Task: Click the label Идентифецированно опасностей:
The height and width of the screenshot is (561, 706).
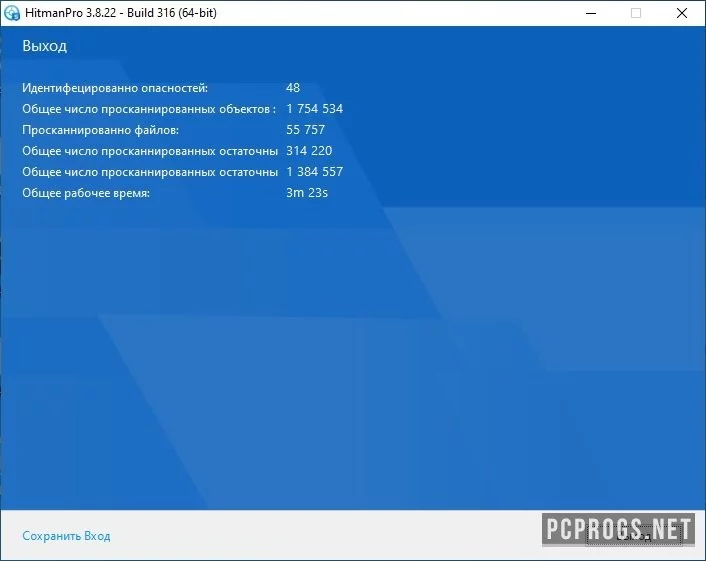Action: pos(115,88)
